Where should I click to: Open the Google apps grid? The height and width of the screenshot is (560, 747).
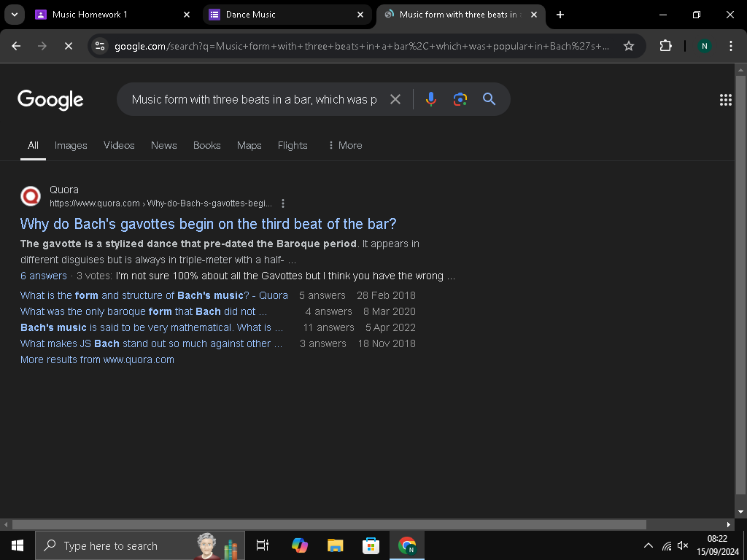point(726,99)
